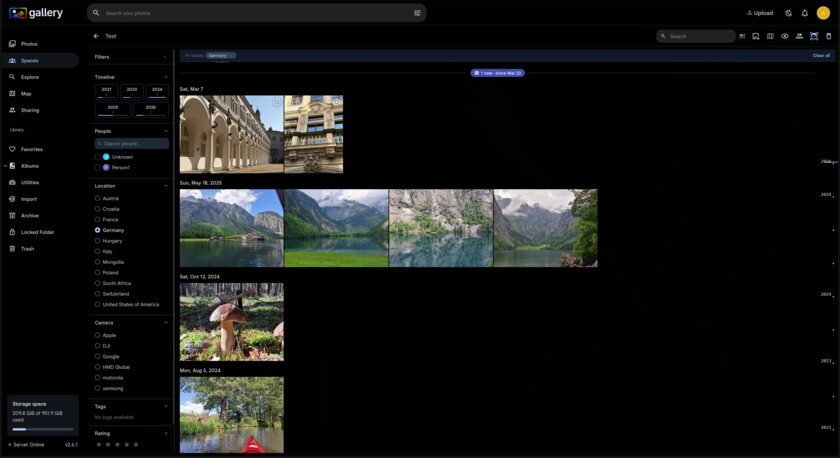
Task: Toggle dark mode moon icon
Action: (789, 13)
